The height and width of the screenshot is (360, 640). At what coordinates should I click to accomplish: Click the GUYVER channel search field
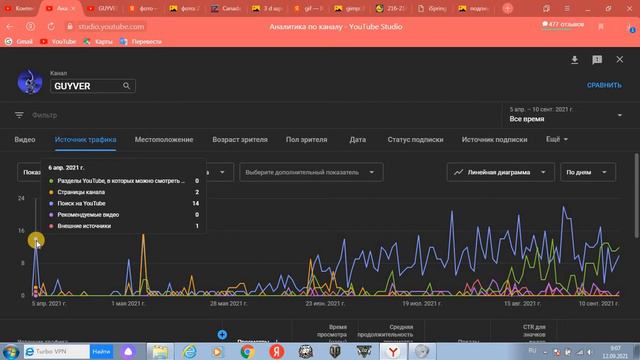coord(93,86)
